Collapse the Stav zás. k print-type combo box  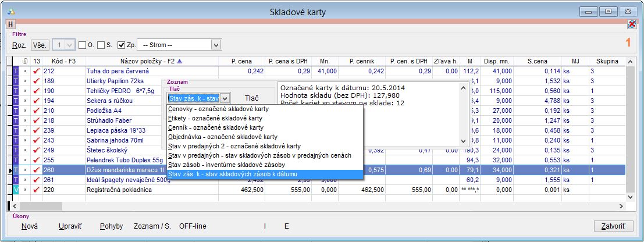coord(225,98)
